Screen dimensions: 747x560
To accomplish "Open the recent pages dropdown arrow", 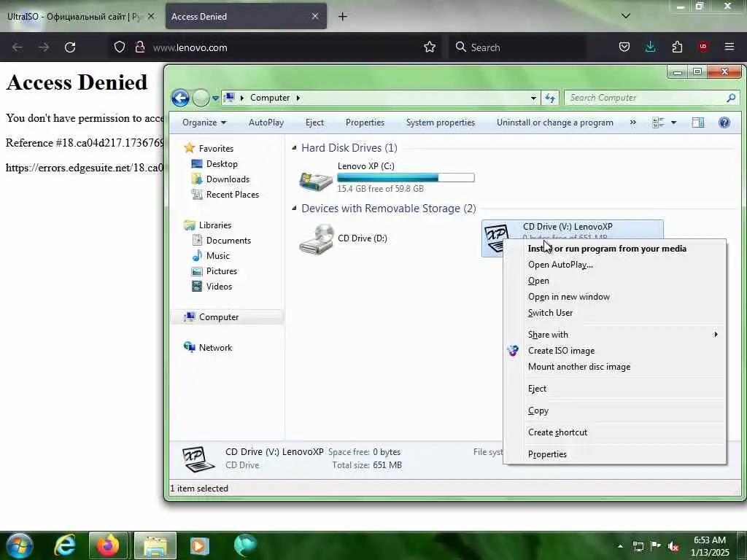I will pos(215,98).
